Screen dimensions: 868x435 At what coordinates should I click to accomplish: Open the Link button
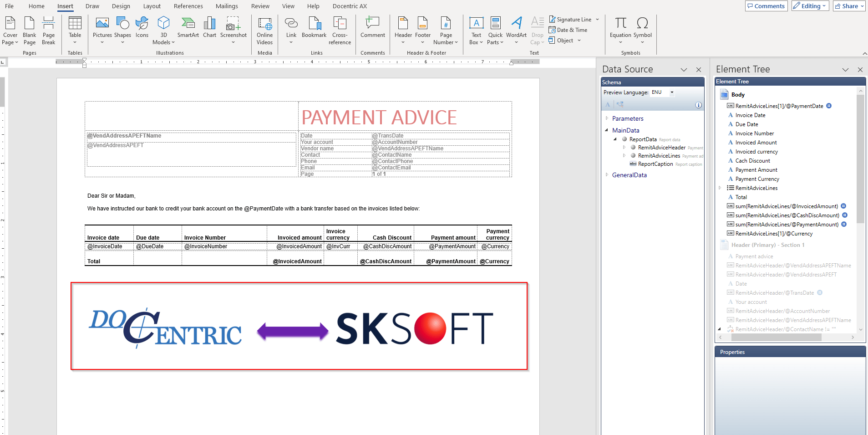291,31
